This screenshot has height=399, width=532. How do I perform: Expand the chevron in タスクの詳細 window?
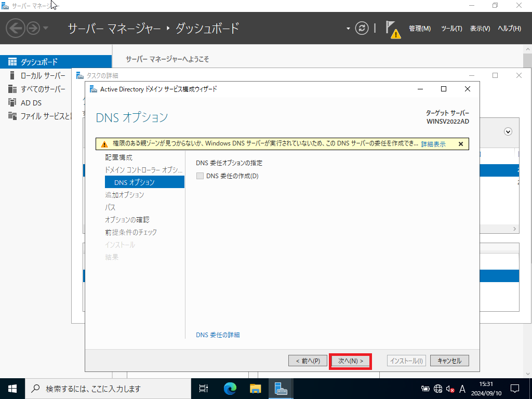pyautogui.click(x=508, y=131)
